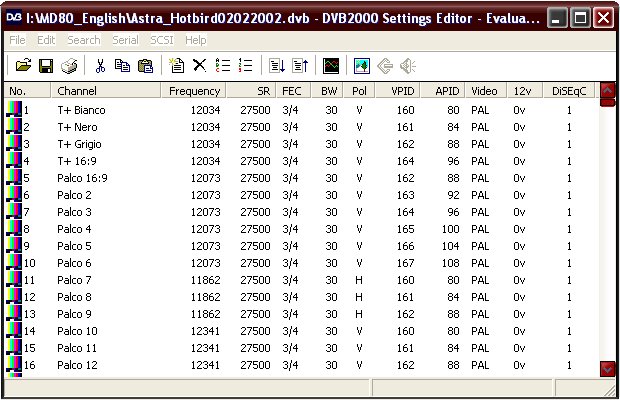Click the H polarization of Palco 7
This screenshot has width=620, height=400.
359,280
